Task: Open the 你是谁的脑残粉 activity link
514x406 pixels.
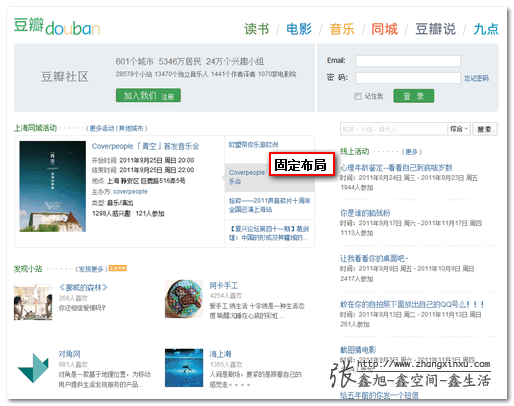Action: 365,213
